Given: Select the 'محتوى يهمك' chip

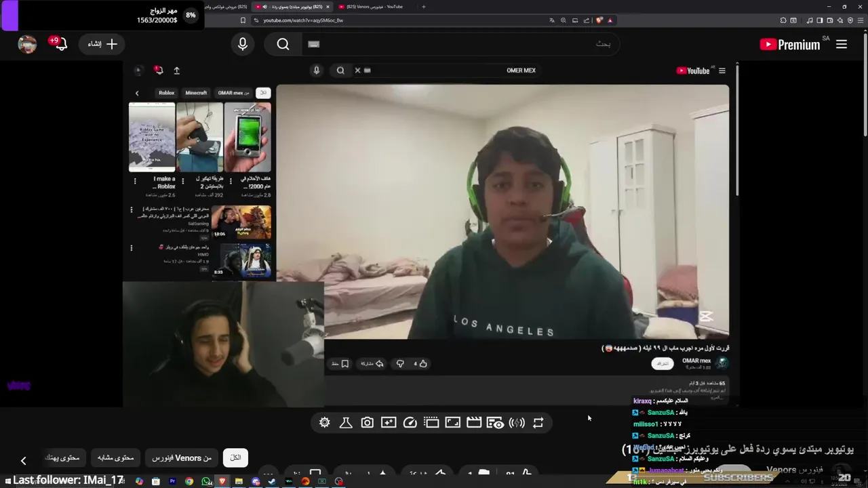Looking at the screenshot, I should pyautogui.click(x=62, y=458).
